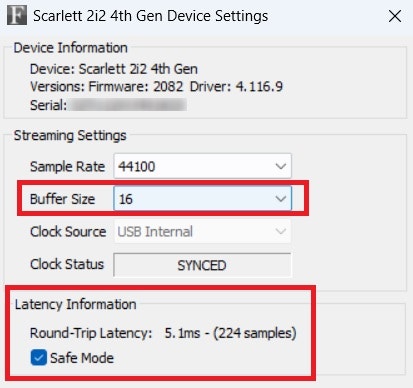Close the Scarlett 2i2 Device Settings window
This screenshot has height=388, width=413.
pyautogui.click(x=395, y=16)
